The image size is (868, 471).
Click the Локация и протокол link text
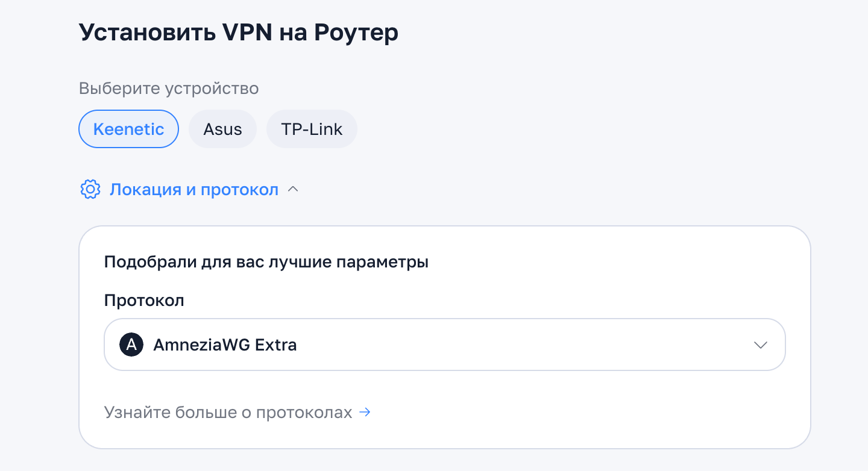point(194,190)
